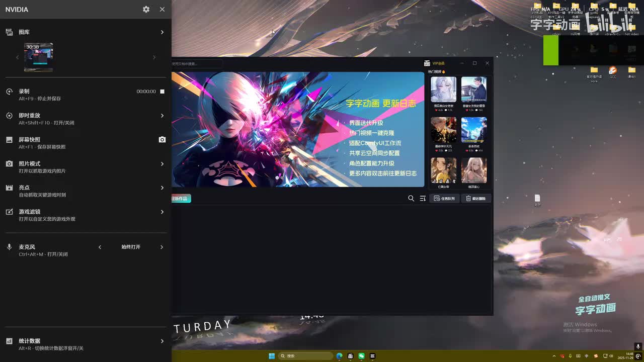Click the 屏幕快照 picture icon

[x=9, y=140]
